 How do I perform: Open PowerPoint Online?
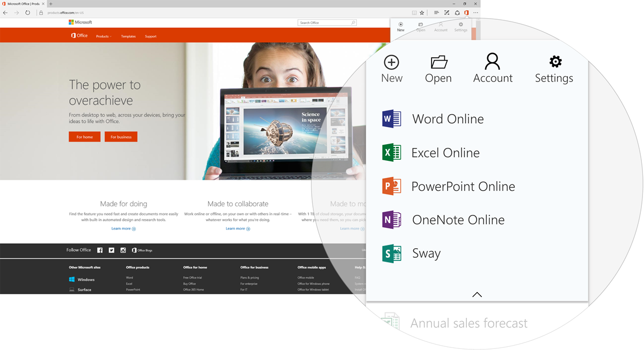pyautogui.click(x=463, y=186)
